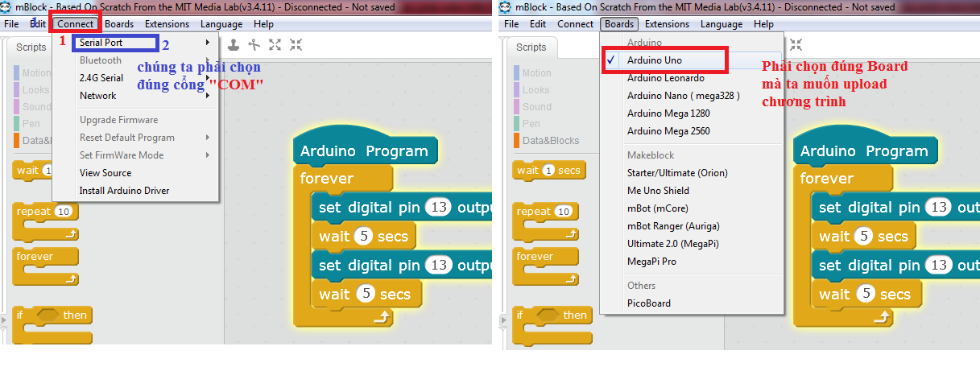Select Arduino Mega 1280 board

[691, 113]
